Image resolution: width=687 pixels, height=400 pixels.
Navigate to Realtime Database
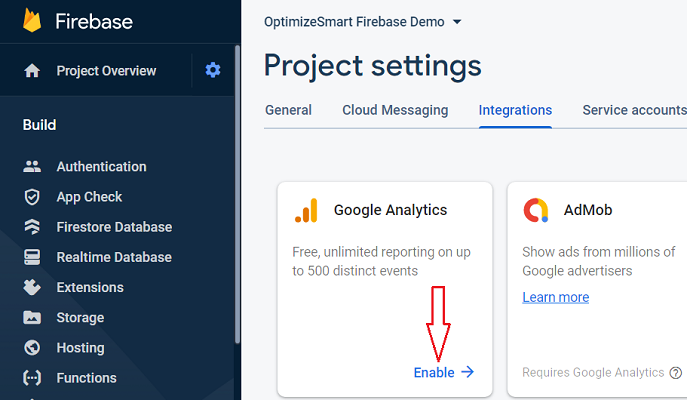(x=114, y=257)
